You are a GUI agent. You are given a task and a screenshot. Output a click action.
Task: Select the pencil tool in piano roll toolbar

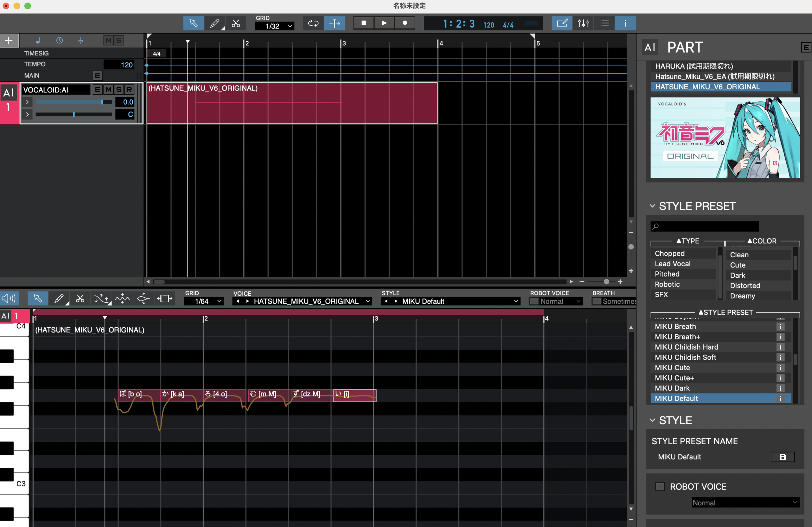tap(59, 299)
